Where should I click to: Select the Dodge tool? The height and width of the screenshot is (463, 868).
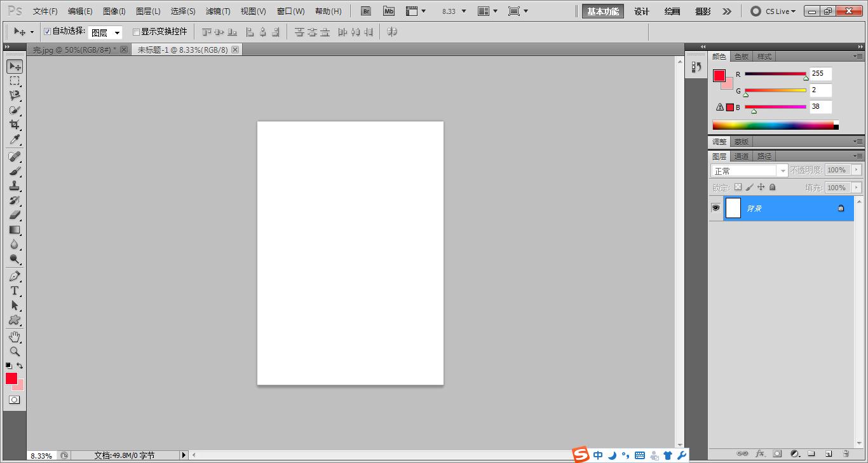15,259
